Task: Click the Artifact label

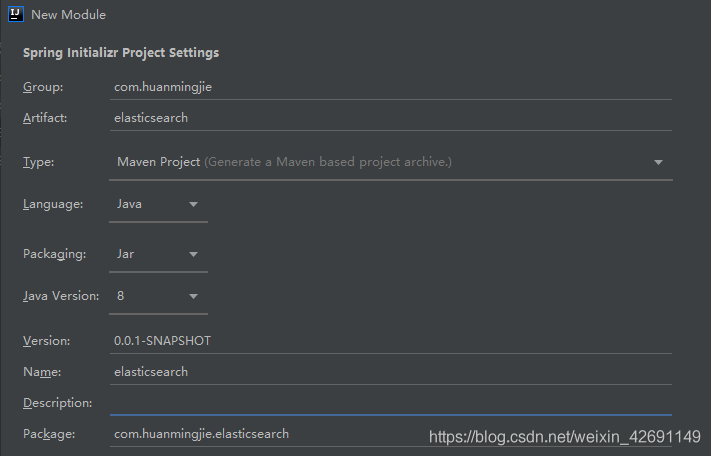Action: [45, 117]
